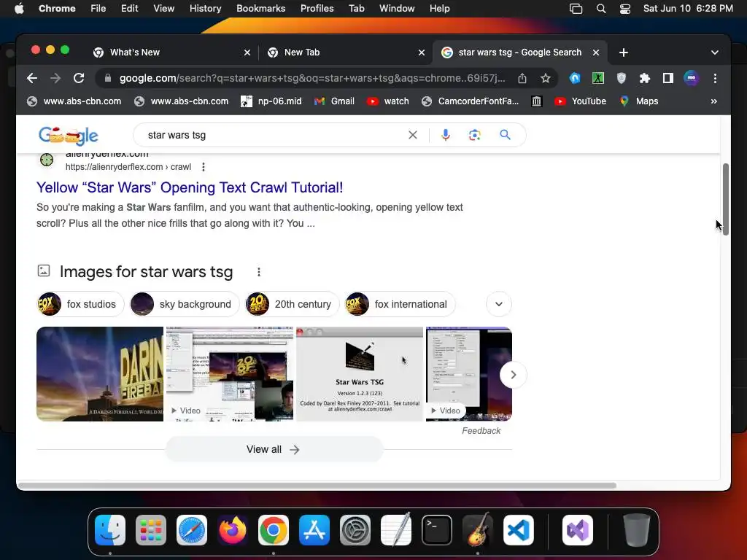The width and height of the screenshot is (747, 560).
Task: Click the green X extension icon
Action: pos(598,78)
